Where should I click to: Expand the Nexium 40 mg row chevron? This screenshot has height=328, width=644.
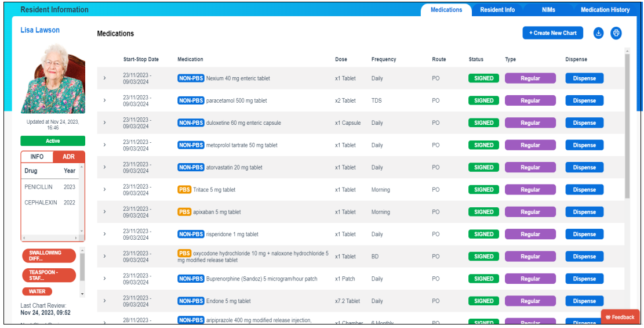[105, 78]
